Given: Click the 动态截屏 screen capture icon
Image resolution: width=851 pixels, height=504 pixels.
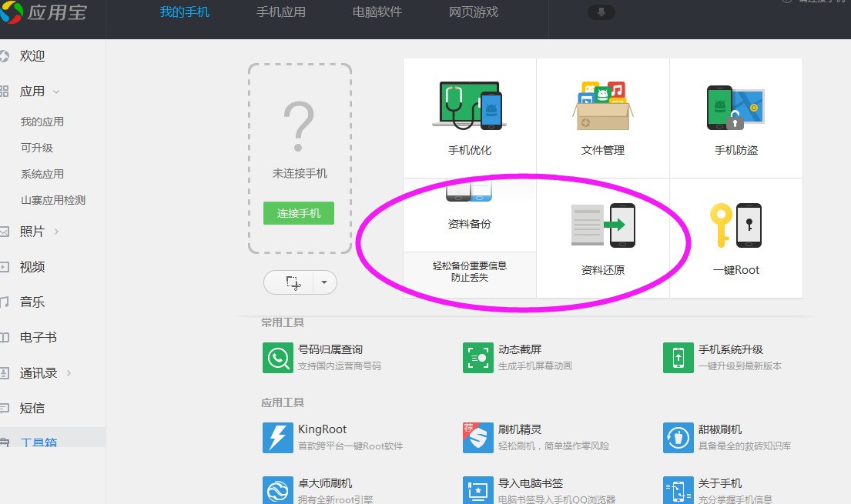Looking at the screenshot, I should (x=478, y=358).
